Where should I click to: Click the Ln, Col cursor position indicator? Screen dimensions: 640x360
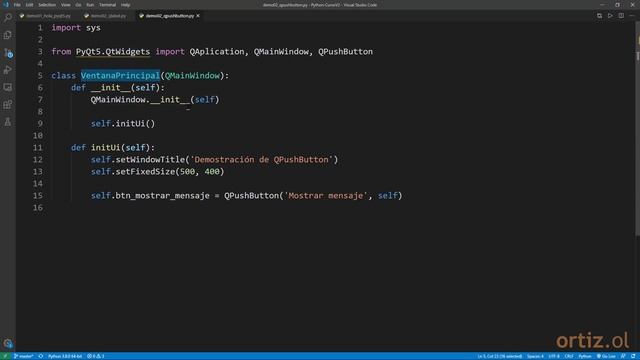(x=500, y=356)
